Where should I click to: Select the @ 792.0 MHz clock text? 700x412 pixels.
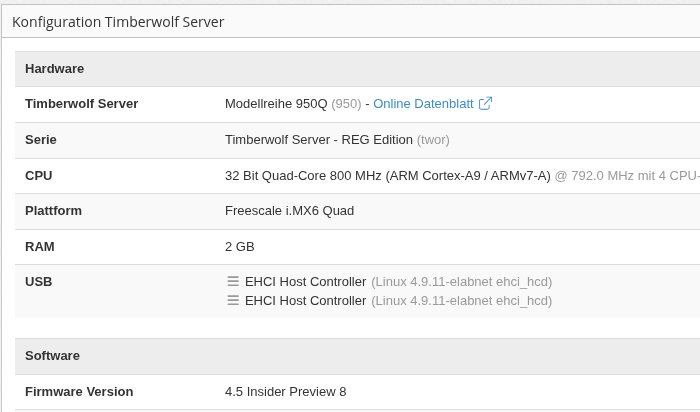coord(627,176)
